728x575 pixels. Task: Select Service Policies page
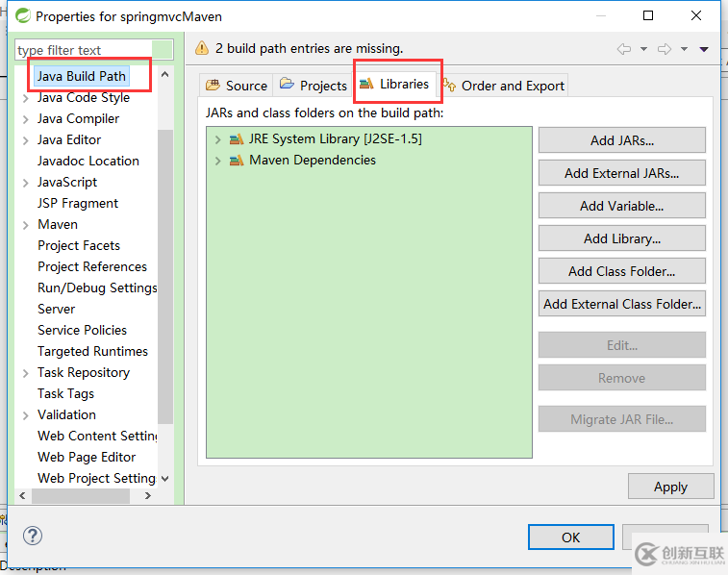click(82, 330)
